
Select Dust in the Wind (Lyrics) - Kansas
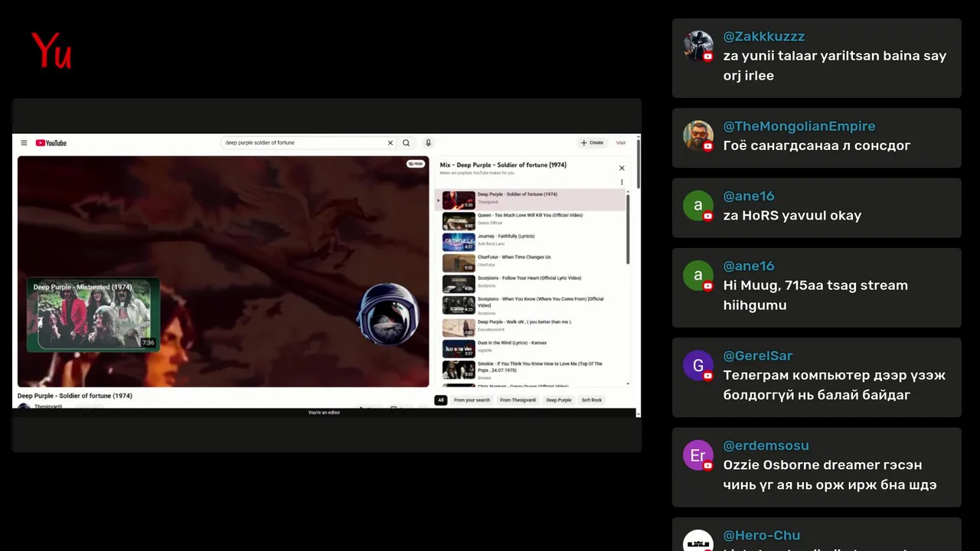click(x=531, y=349)
